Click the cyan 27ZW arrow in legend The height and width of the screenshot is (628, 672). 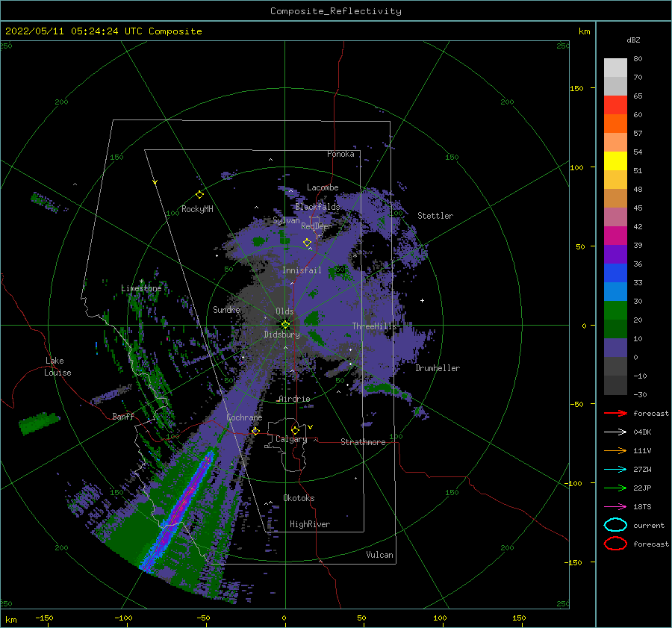point(615,470)
